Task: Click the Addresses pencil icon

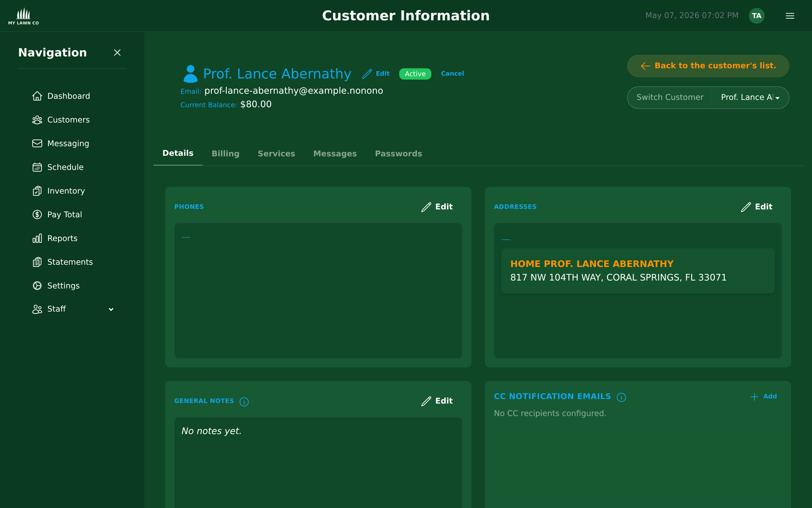Action: [746, 207]
